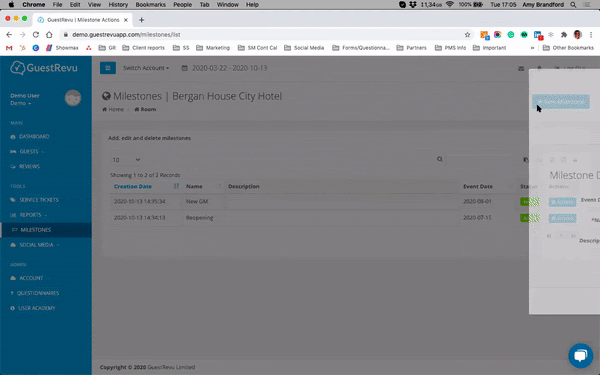Open the page size dropdown showing 10

[126, 160]
